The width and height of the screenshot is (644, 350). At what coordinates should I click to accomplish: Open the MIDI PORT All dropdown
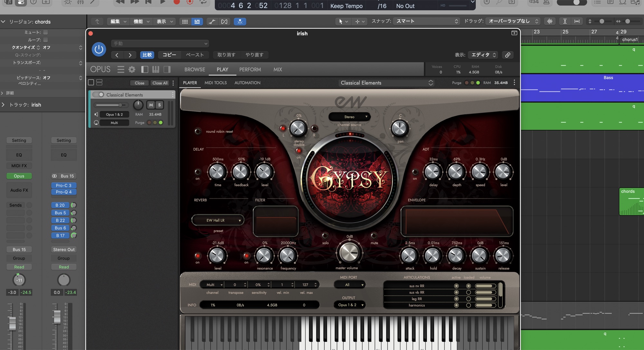pos(349,285)
